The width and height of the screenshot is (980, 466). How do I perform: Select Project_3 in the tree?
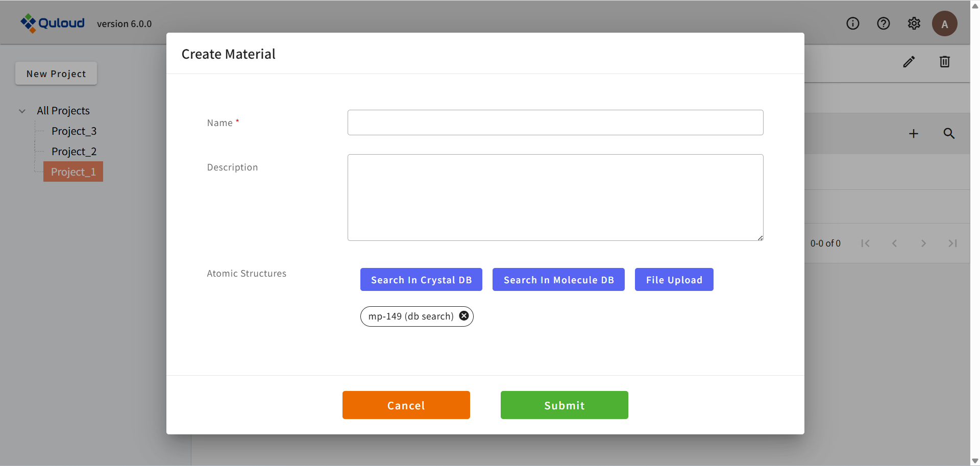74,131
